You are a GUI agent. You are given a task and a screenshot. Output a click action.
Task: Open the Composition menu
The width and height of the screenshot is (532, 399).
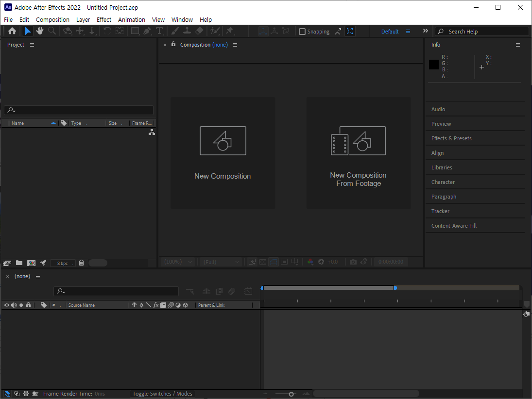click(52, 20)
